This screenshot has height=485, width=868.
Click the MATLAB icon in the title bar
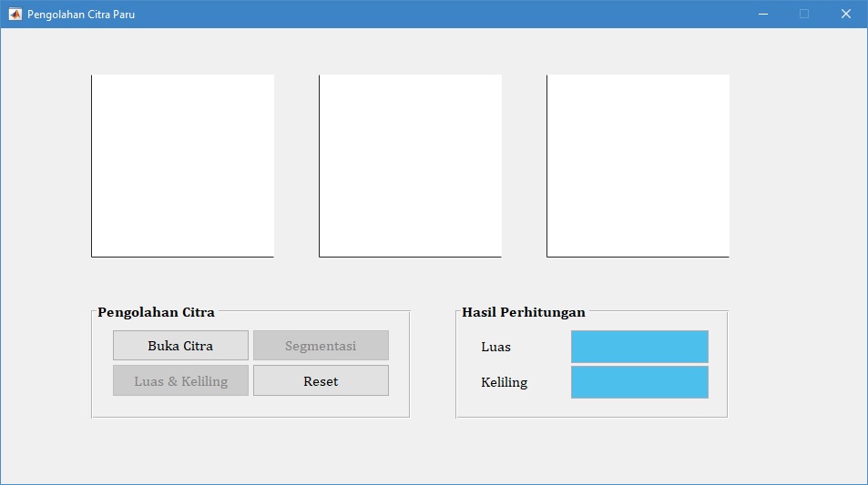pyautogui.click(x=15, y=14)
